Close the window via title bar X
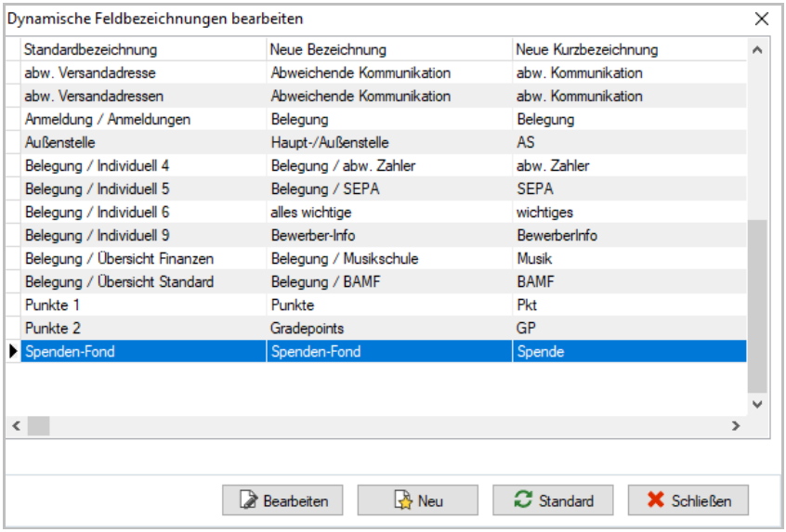The height and width of the screenshot is (532, 786). pyautogui.click(x=762, y=19)
